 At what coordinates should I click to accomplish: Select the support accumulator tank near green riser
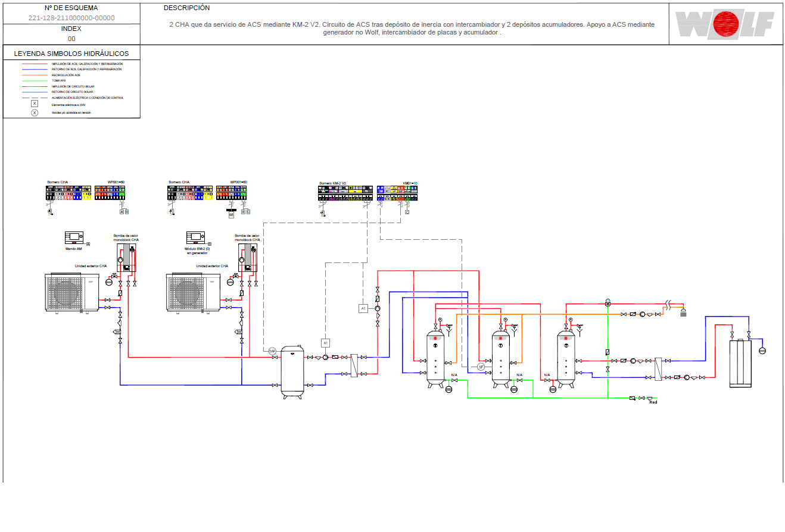coord(566,360)
